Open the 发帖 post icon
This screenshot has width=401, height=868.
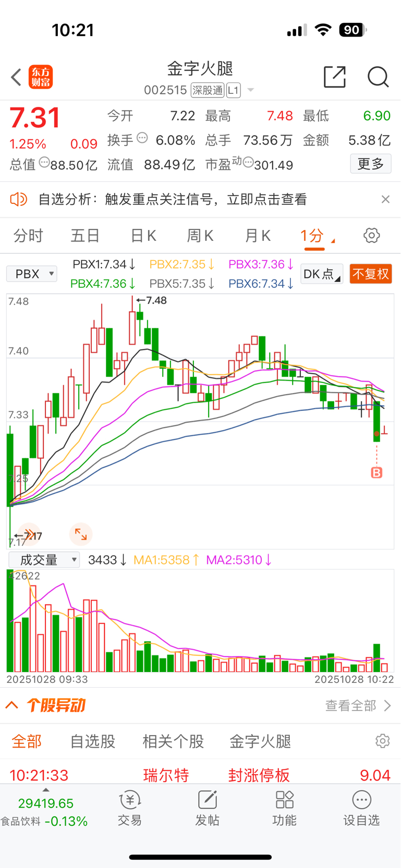click(x=207, y=808)
